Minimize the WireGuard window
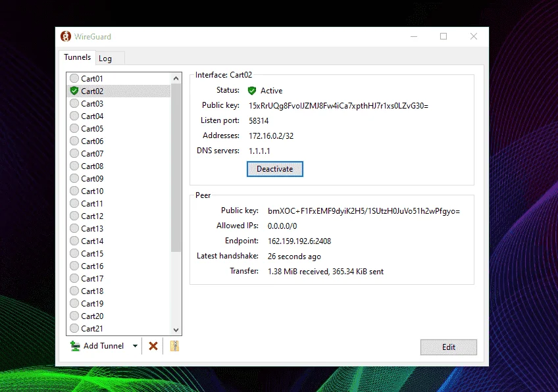Screen dimensions: 558x392 [x=413, y=36]
